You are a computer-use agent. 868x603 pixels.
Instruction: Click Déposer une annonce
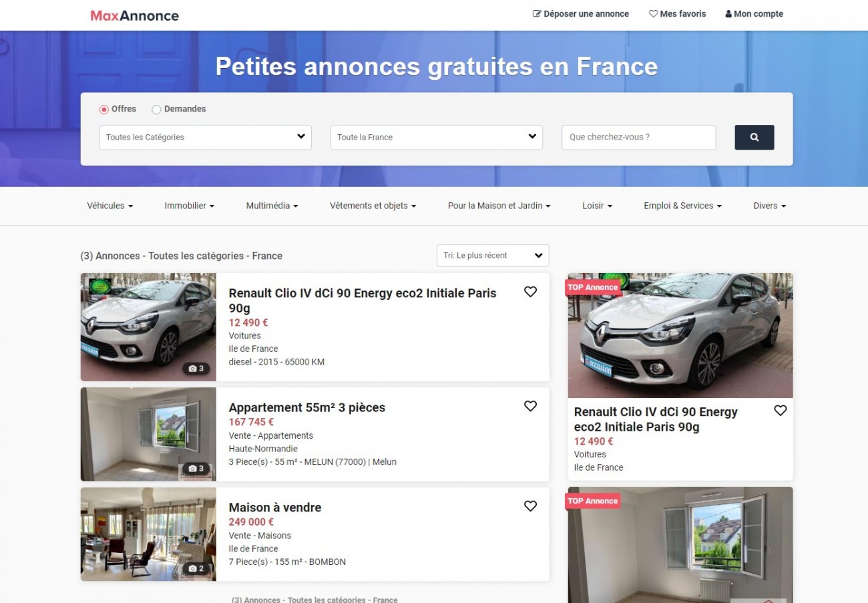click(x=581, y=14)
